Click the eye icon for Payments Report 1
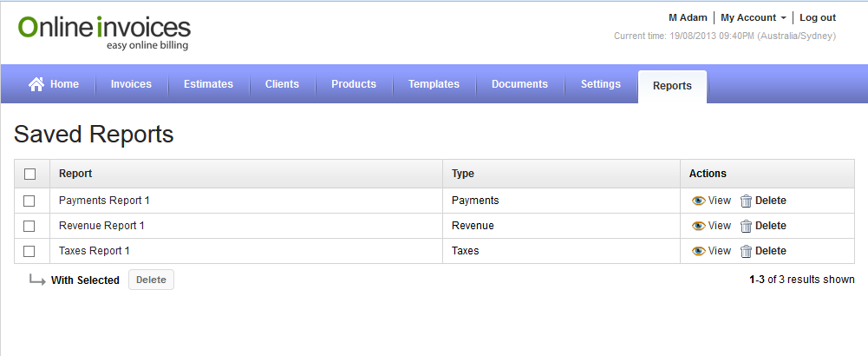This screenshot has height=356, width=868. point(698,201)
